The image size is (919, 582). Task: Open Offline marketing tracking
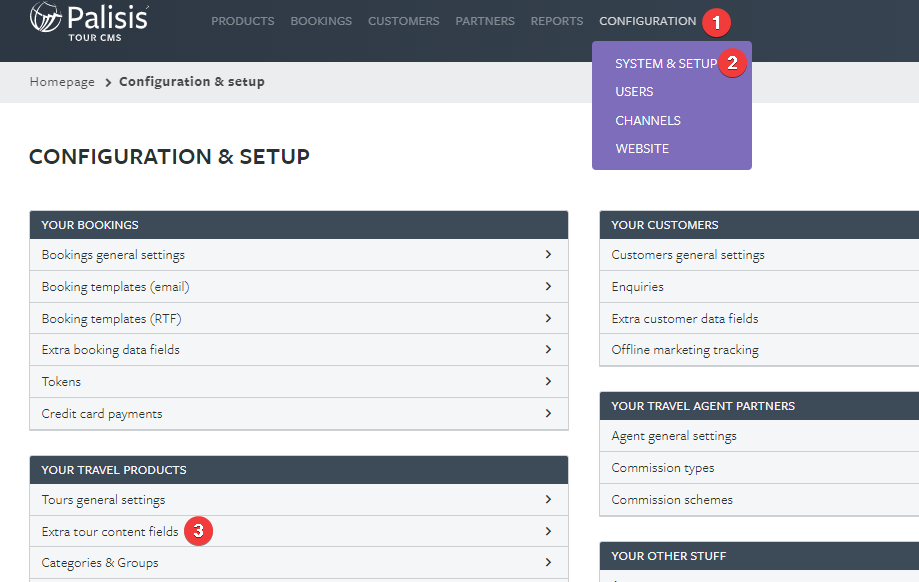759,350
